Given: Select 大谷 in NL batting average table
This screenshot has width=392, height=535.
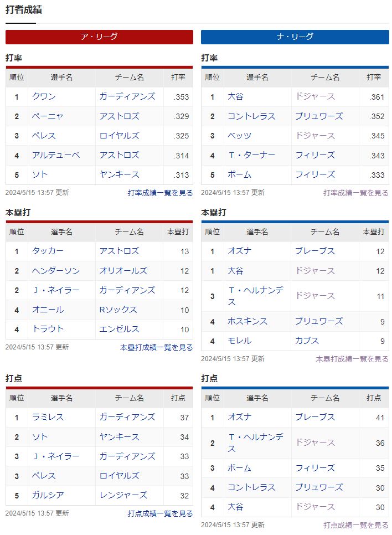Looking at the screenshot, I should click(x=235, y=96).
